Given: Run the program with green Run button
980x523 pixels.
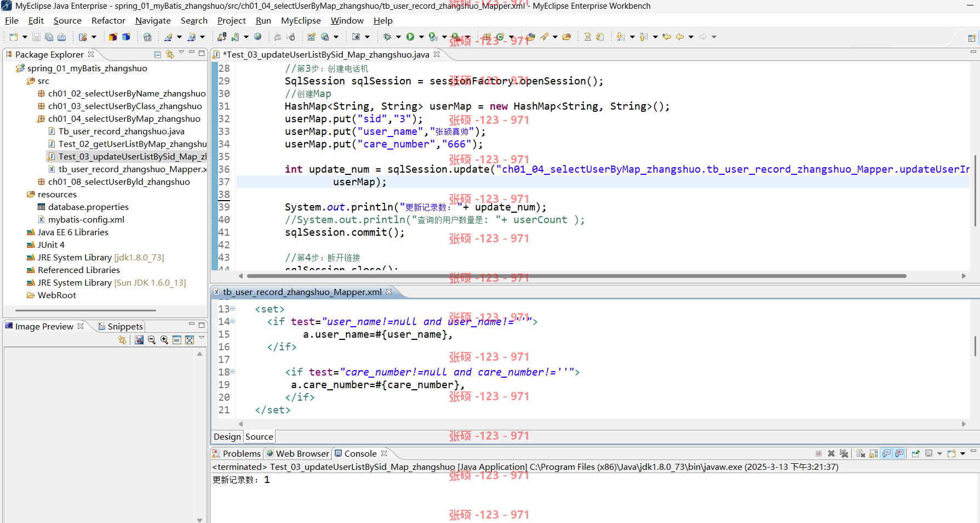Looking at the screenshot, I should (x=410, y=37).
